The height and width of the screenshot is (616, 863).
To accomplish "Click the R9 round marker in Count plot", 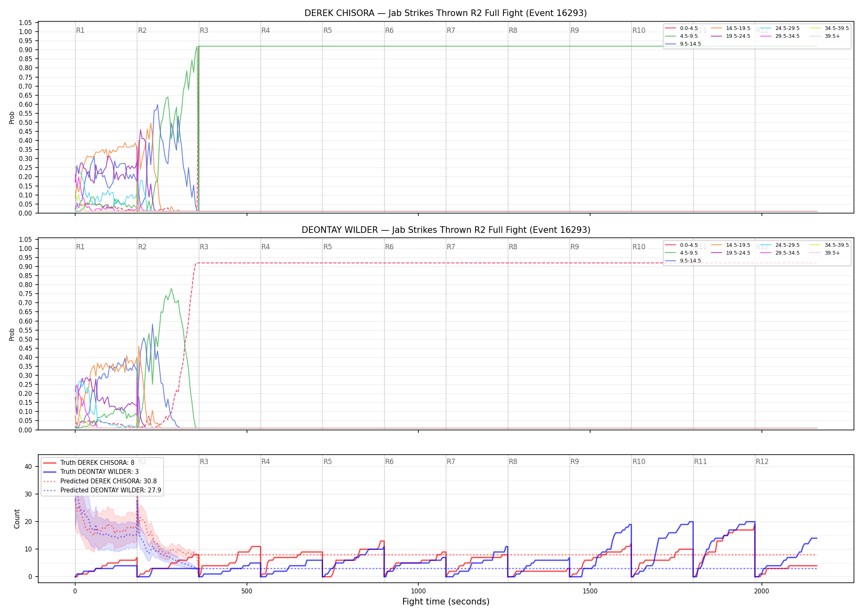I will click(575, 462).
